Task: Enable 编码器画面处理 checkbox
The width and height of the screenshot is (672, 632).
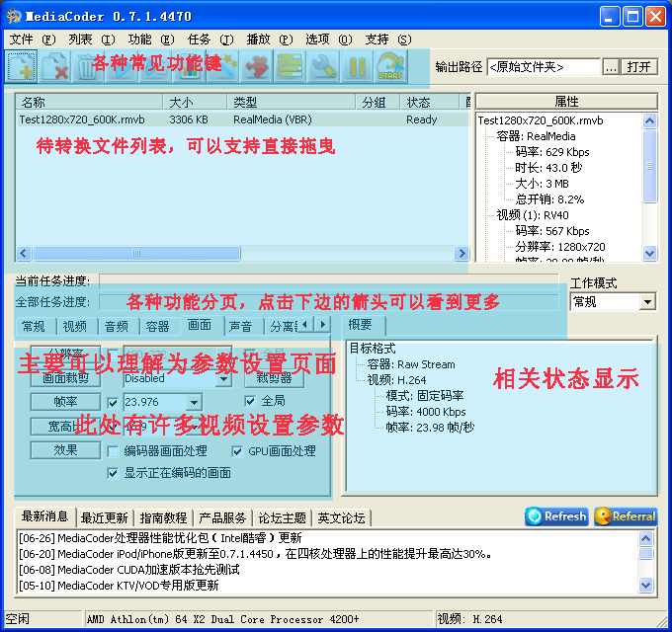Action: 113,451
